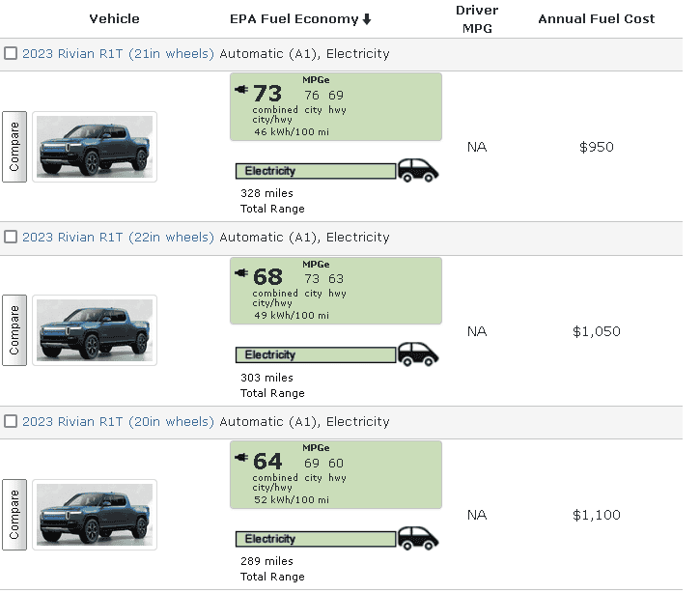Click NA Driver MPG for 22in wheels R1T

(x=477, y=331)
